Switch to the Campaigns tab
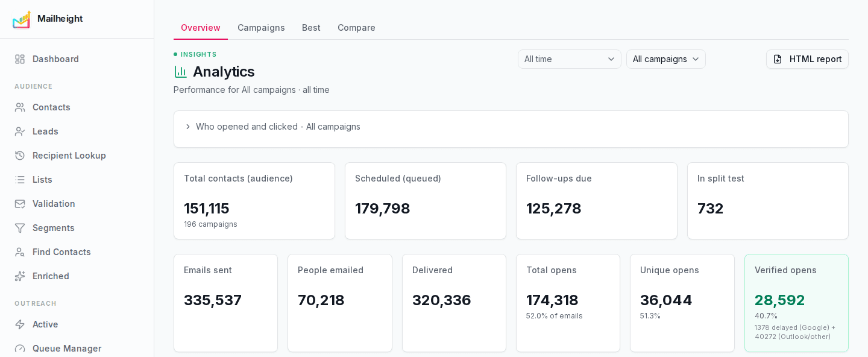The height and width of the screenshot is (357, 868). point(261,28)
